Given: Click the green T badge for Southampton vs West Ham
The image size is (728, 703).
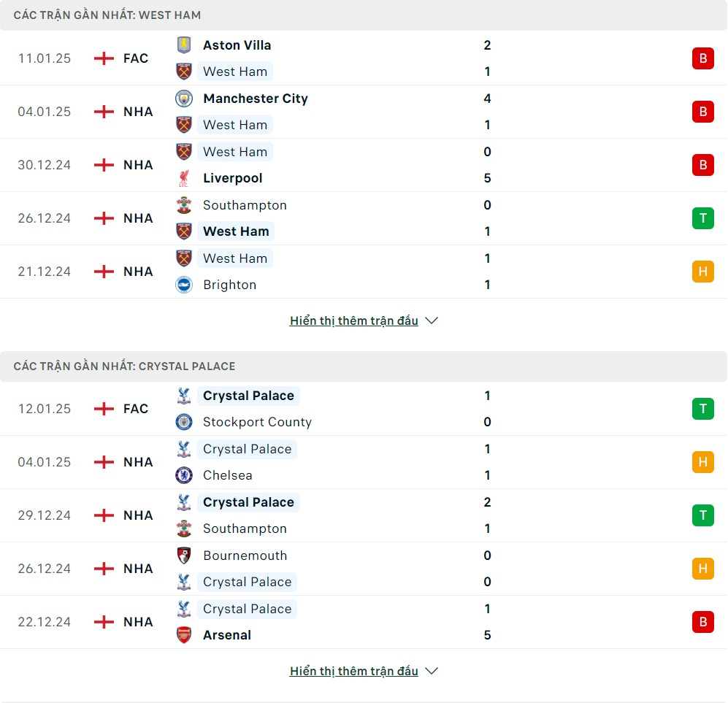Looking at the screenshot, I should click(x=703, y=218).
